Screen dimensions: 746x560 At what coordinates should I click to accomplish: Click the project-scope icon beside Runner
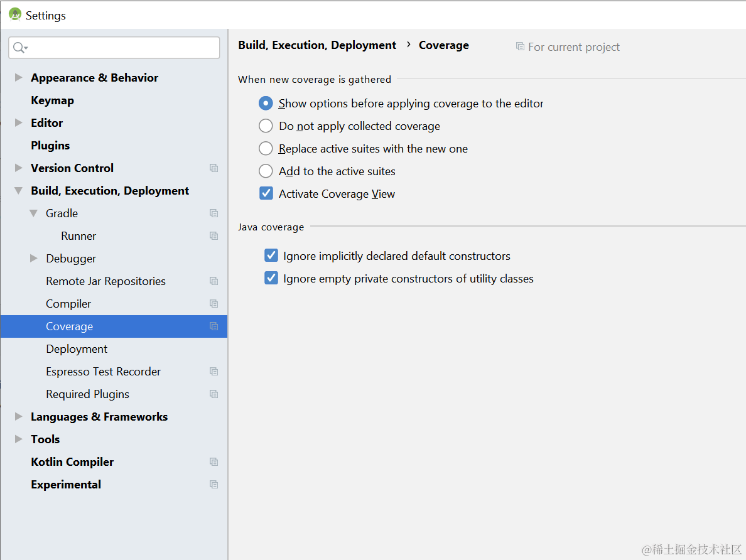tap(214, 235)
